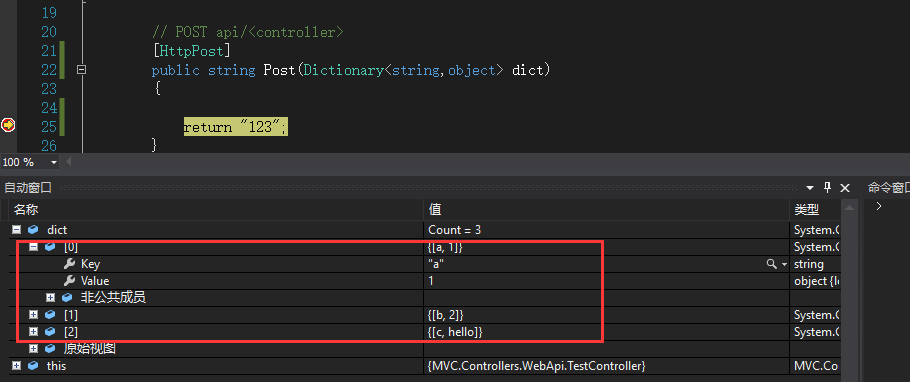Viewport: 910px width, 382px height.
Task: Expand the 非公共成员 node
Action: pos(50,298)
